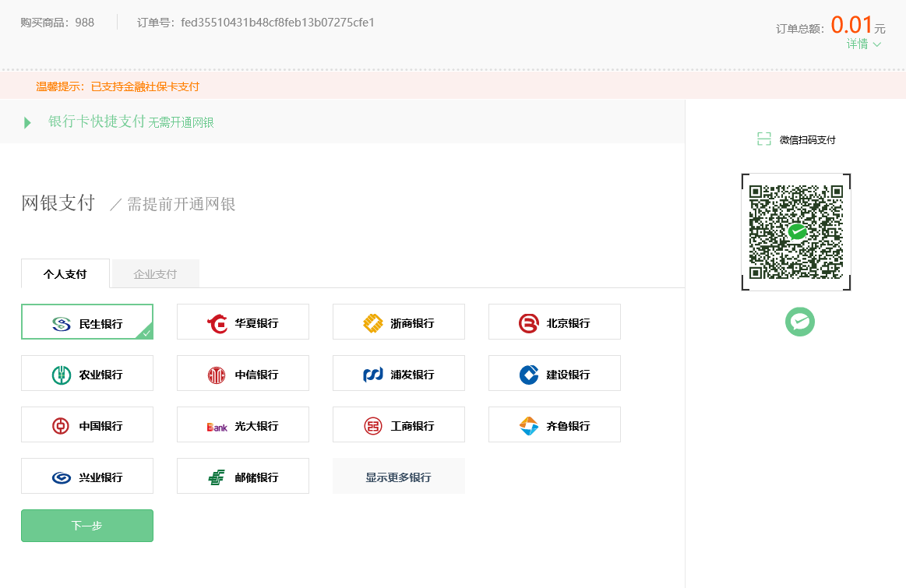
Task: Expand the 详情 order details dropdown
Action: point(865,44)
